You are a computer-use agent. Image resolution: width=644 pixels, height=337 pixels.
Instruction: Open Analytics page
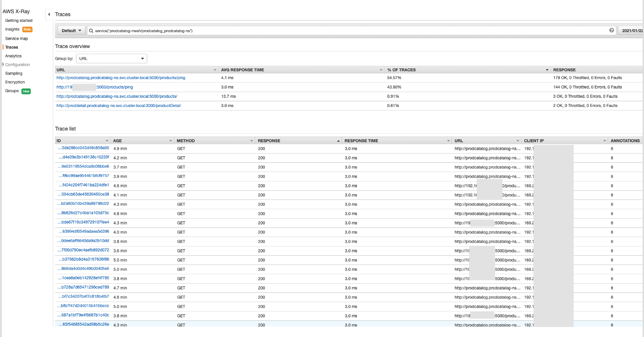13,56
